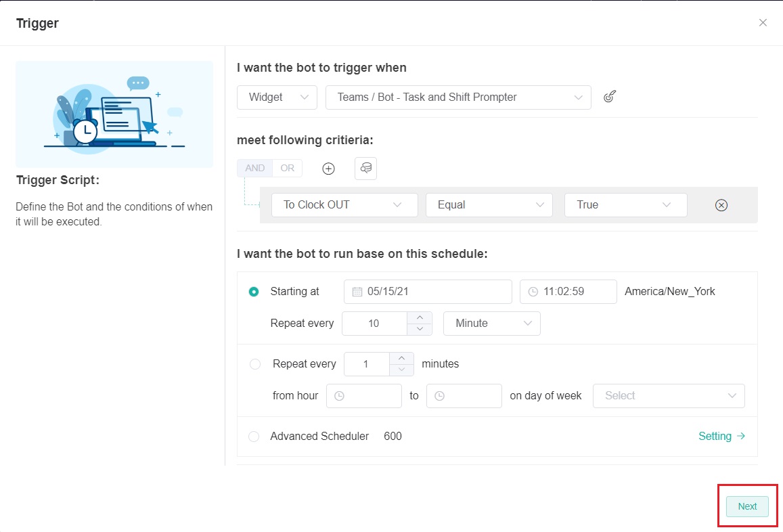Open the Equal operator dropdown
Image resolution: width=783 pixels, height=532 pixels.
[x=489, y=205]
